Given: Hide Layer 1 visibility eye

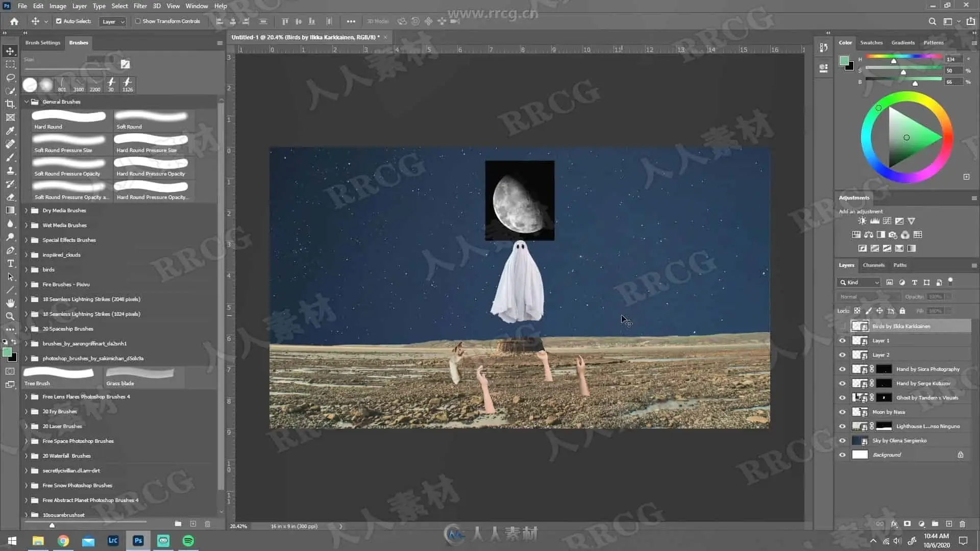Looking at the screenshot, I should click(842, 340).
